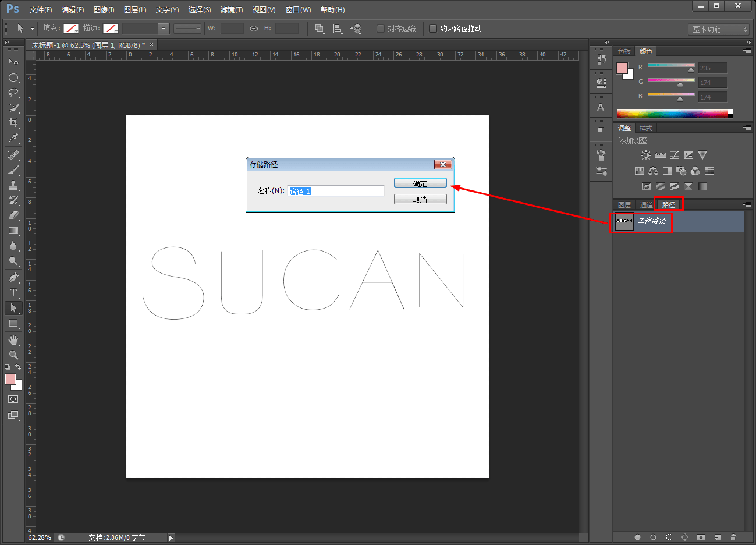The width and height of the screenshot is (756, 545).
Task: Open the 文件(F) menu
Action: pyautogui.click(x=41, y=10)
